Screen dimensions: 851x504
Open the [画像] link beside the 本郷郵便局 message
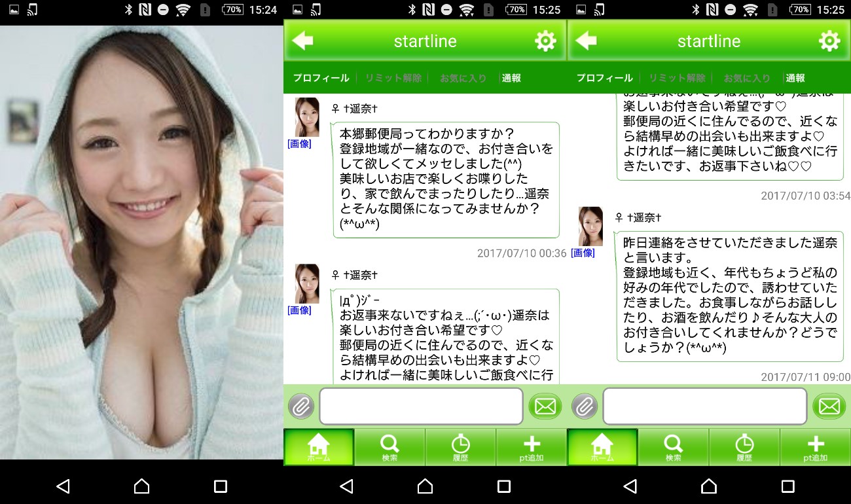[299, 144]
